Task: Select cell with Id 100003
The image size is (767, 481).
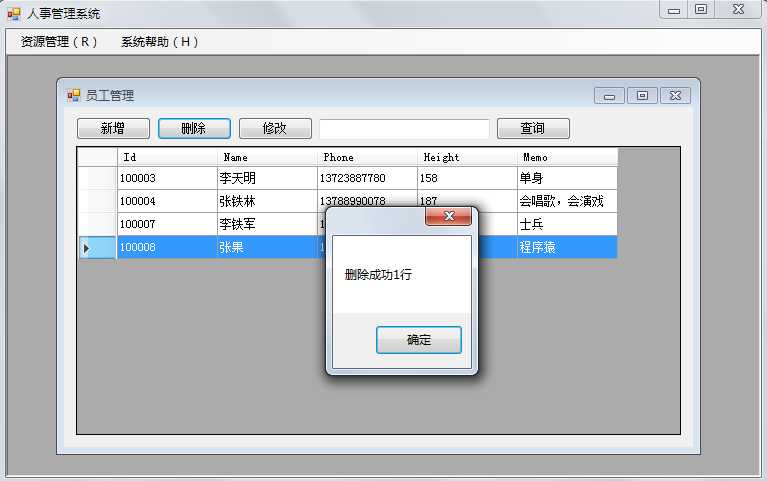Action: coord(167,178)
